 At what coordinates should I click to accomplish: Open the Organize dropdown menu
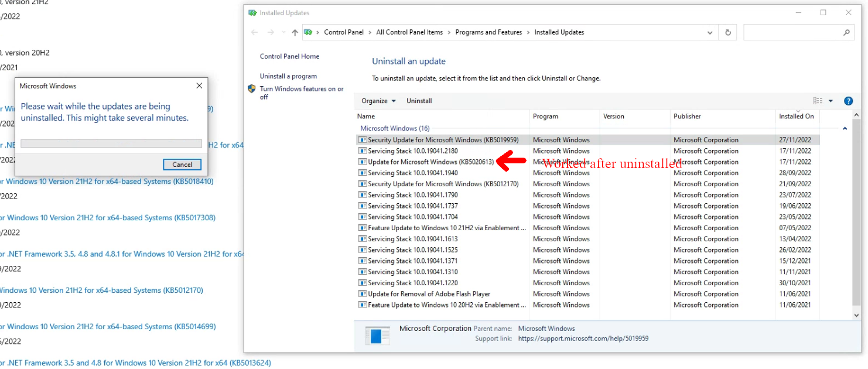click(x=378, y=101)
